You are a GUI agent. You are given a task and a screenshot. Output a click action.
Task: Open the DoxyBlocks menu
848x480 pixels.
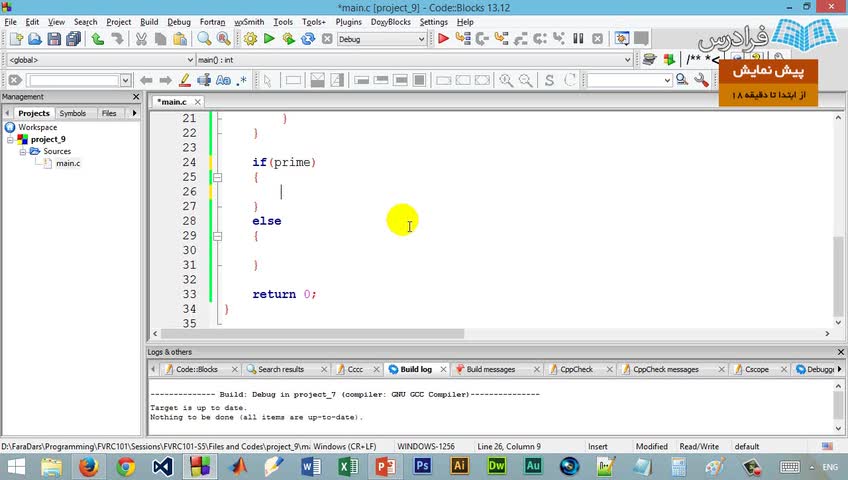pos(390,22)
